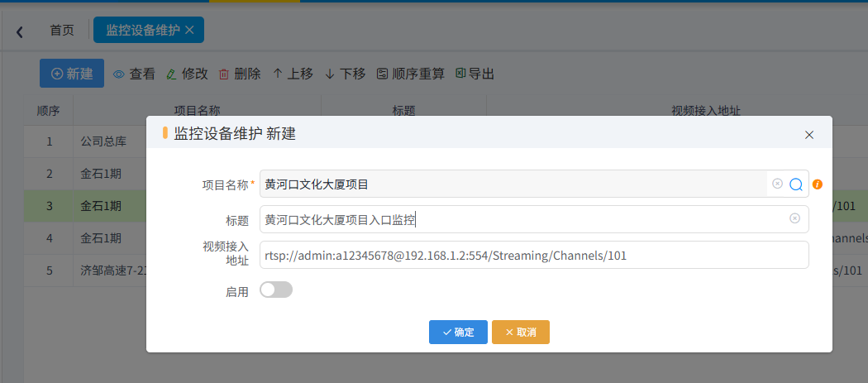Click the 导出 export toolbar item
This screenshot has width=868, height=383.
pyautogui.click(x=475, y=74)
